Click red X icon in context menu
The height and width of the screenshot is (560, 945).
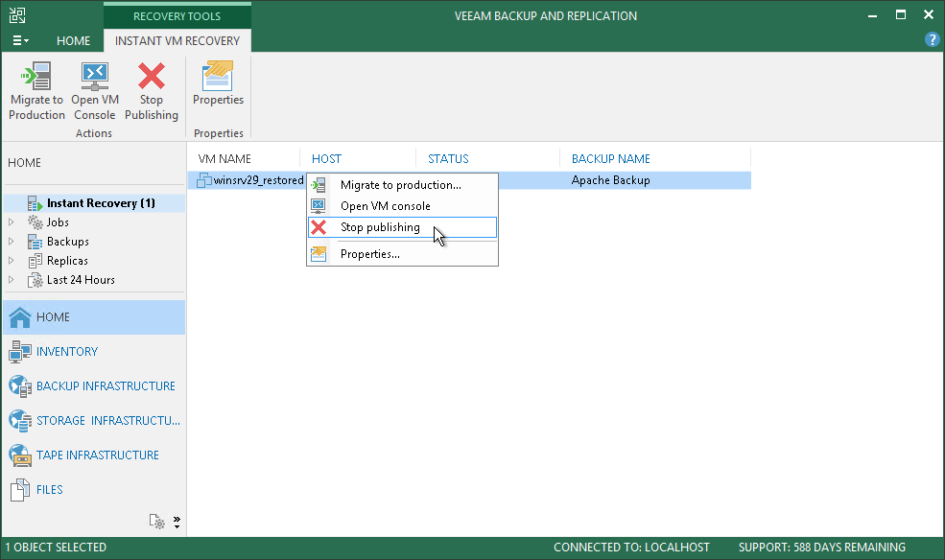(x=319, y=227)
